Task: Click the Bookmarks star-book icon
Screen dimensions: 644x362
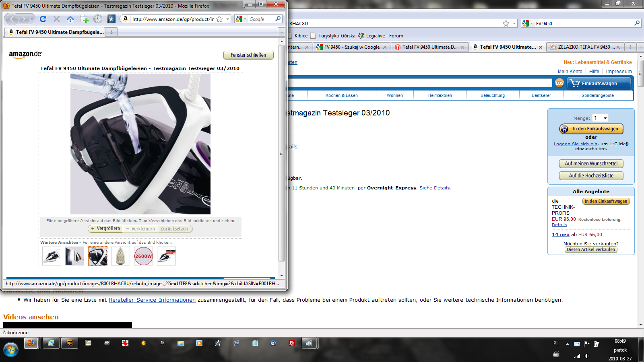Action: (111, 19)
